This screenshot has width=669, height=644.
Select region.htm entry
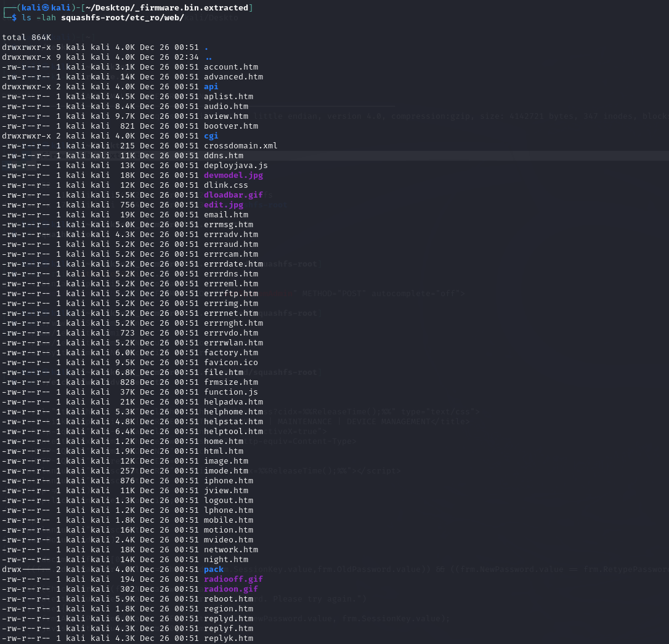coord(229,609)
